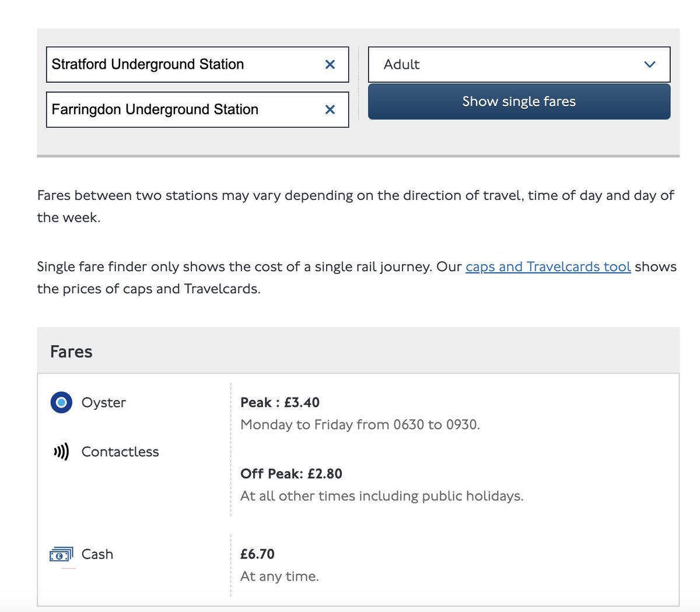Click the 'Fares between two stations may vary' paragraph
700x612 pixels.
click(x=356, y=206)
